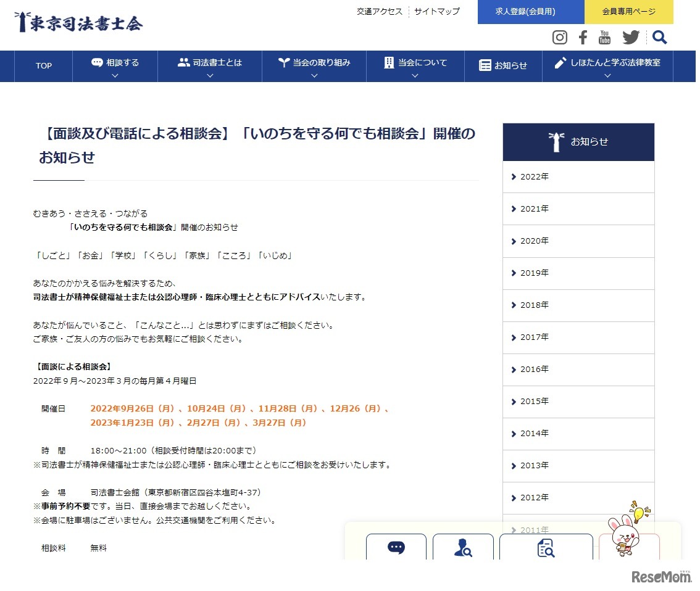Viewport: 700px width, 591px height.
Task: Select the person-search icon in bottom bar
Action: point(463,548)
